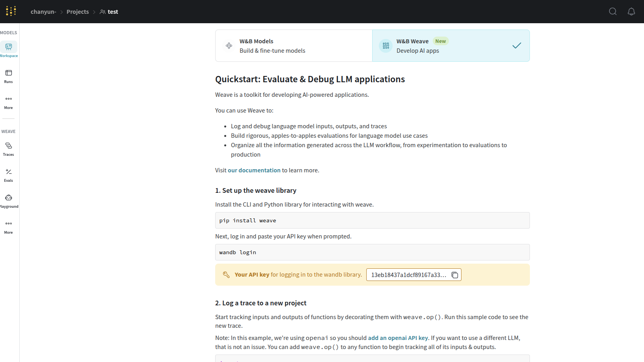The image size is (644, 362).
Task: Click the team icon beside test
Action: pyautogui.click(x=103, y=12)
